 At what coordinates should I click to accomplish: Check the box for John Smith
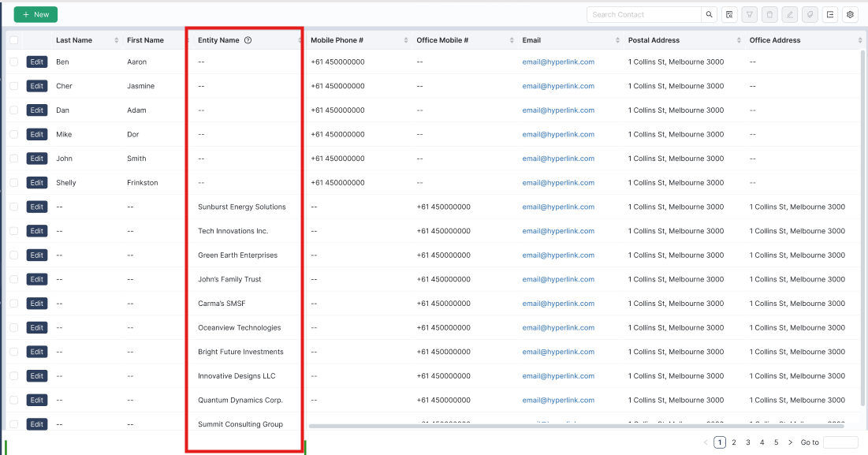click(14, 159)
